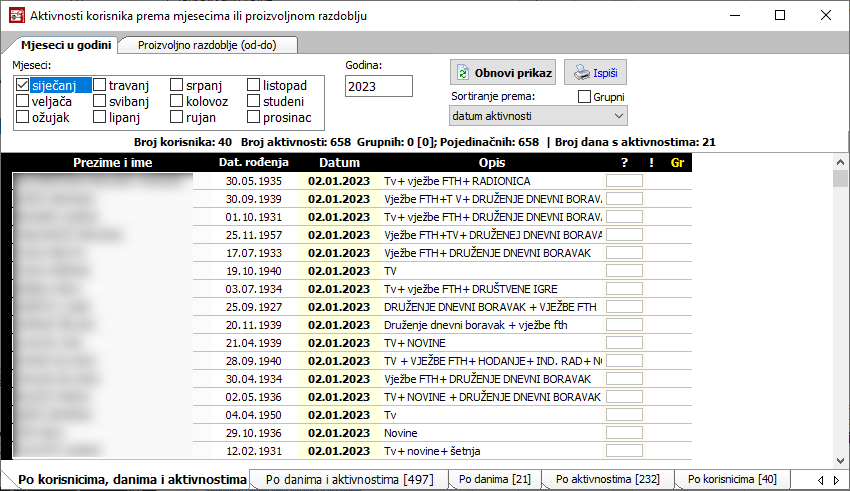The width and height of the screenshot is (850, 491).
Task: Click the application icon in title bar
Action: pos(15,16)
